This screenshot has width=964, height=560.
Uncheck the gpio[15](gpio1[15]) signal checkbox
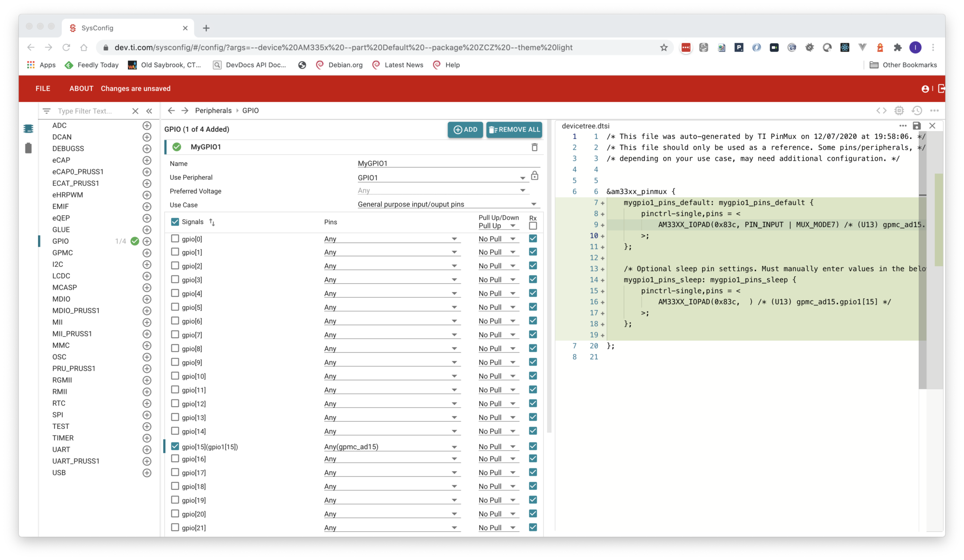175,446
